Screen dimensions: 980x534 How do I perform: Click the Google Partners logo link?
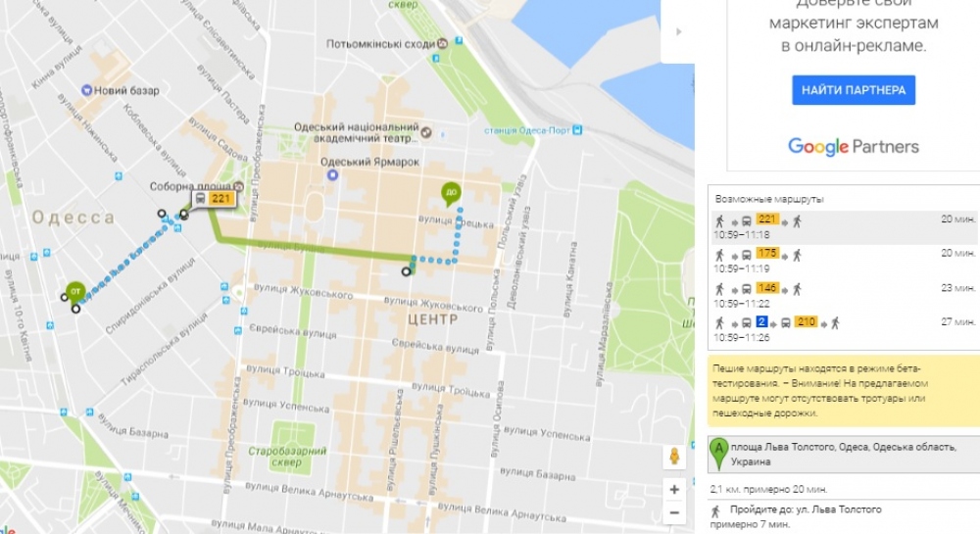pyautogui.click(x=854, y=147)
